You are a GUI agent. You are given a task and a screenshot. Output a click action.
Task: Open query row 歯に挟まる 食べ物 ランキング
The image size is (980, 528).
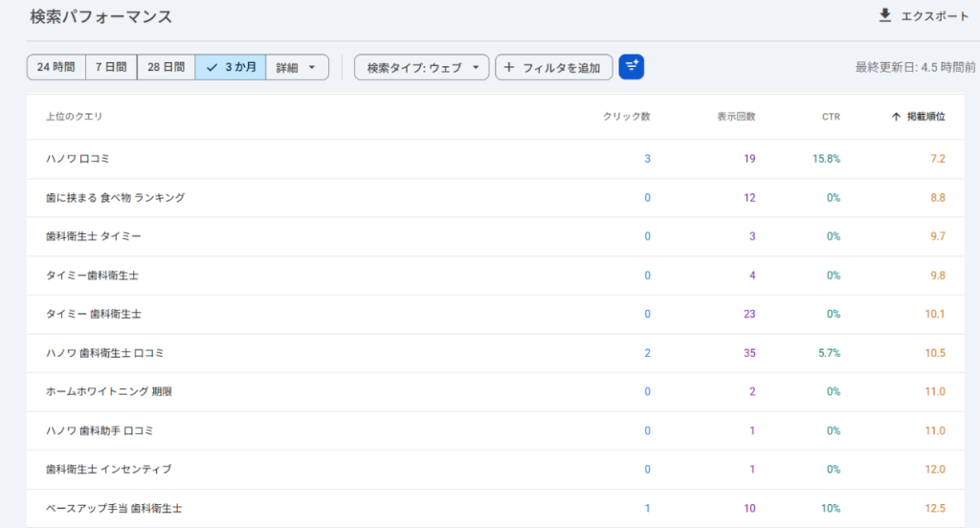[495, 197]
